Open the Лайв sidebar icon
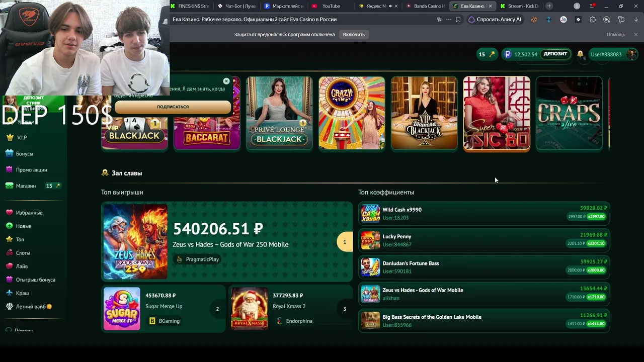This screenshot has height=362, width=644. click(10, 266)
